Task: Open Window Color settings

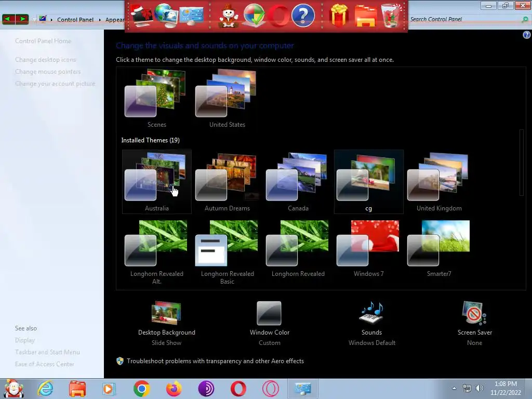Action: click(x=270, y=323)
